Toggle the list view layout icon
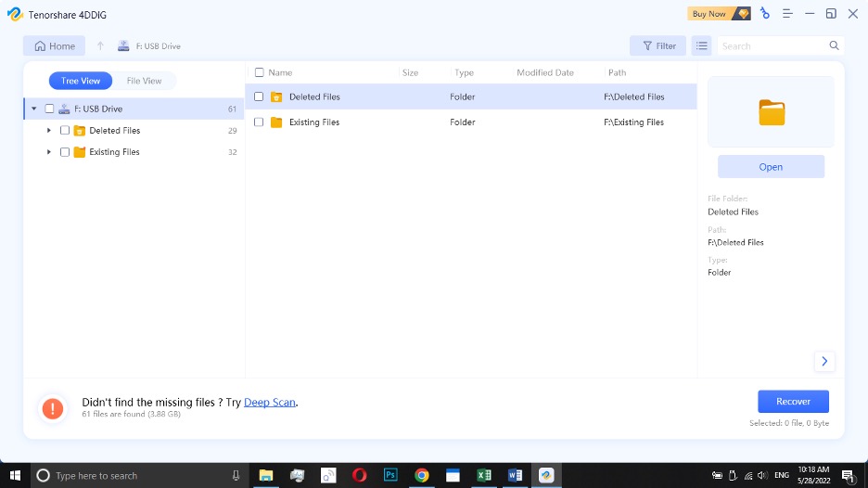The image size is (868, 488). pos(701,46)
